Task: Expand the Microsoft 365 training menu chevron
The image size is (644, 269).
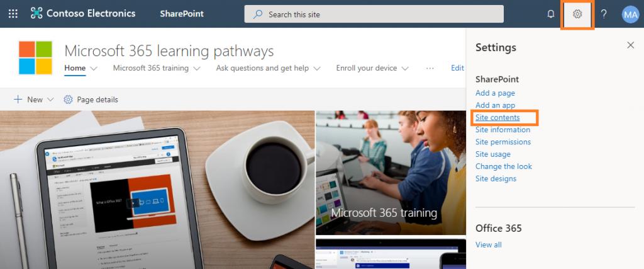Action: pos(196,69)
